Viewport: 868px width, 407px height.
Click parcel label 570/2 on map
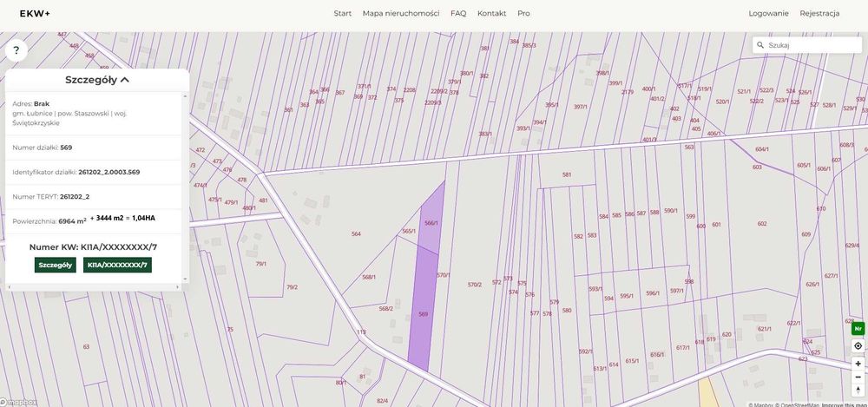click(475, 285)
